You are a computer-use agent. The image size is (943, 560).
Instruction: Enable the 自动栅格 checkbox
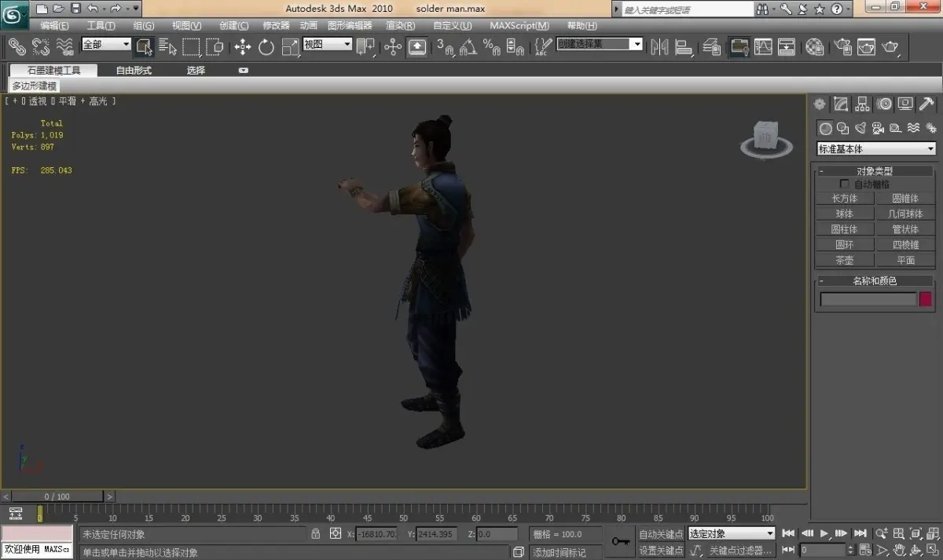pyautogui.click(x=845, y=184)
